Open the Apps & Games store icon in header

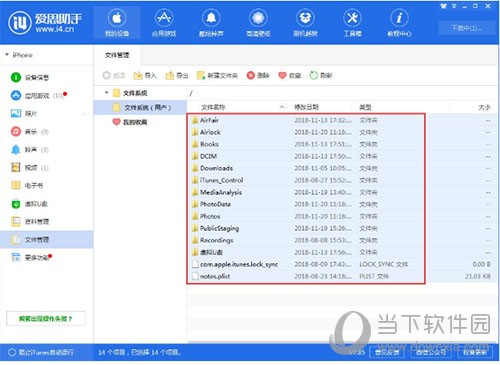[164, 23]
